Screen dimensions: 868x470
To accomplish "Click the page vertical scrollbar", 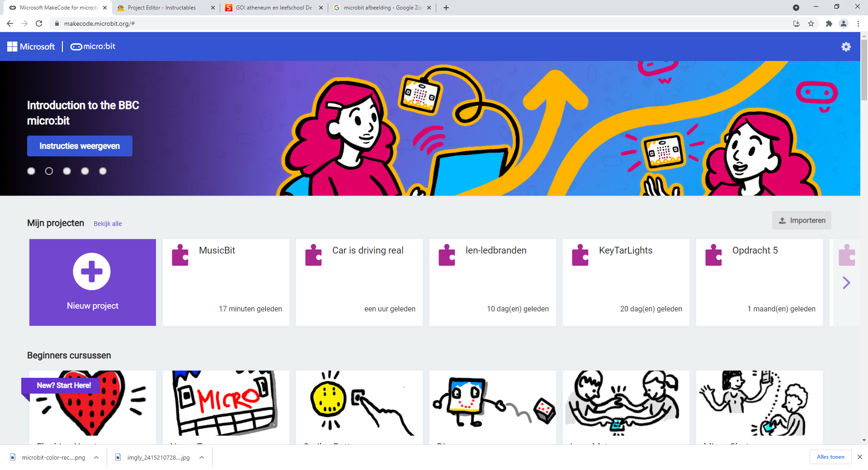I will [864, 70].
